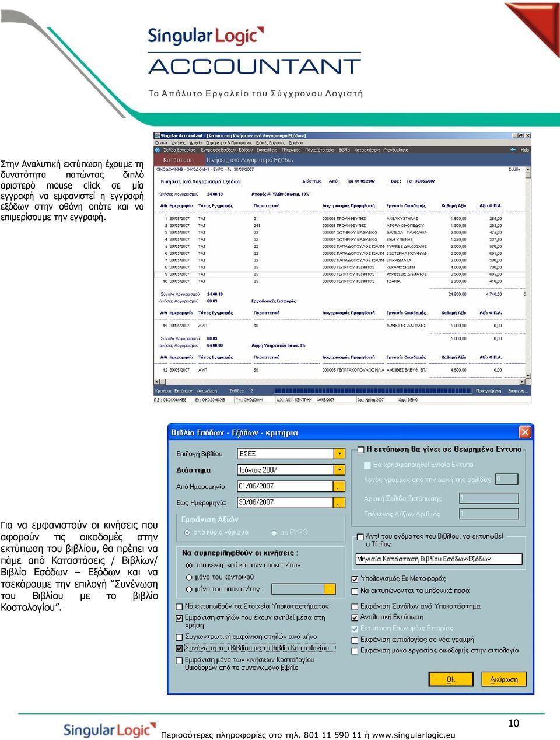The width and height of the screenshot is (560, 740).
Task: Open the Από Ημερομηνία date picker button
Action: point(339,486)
